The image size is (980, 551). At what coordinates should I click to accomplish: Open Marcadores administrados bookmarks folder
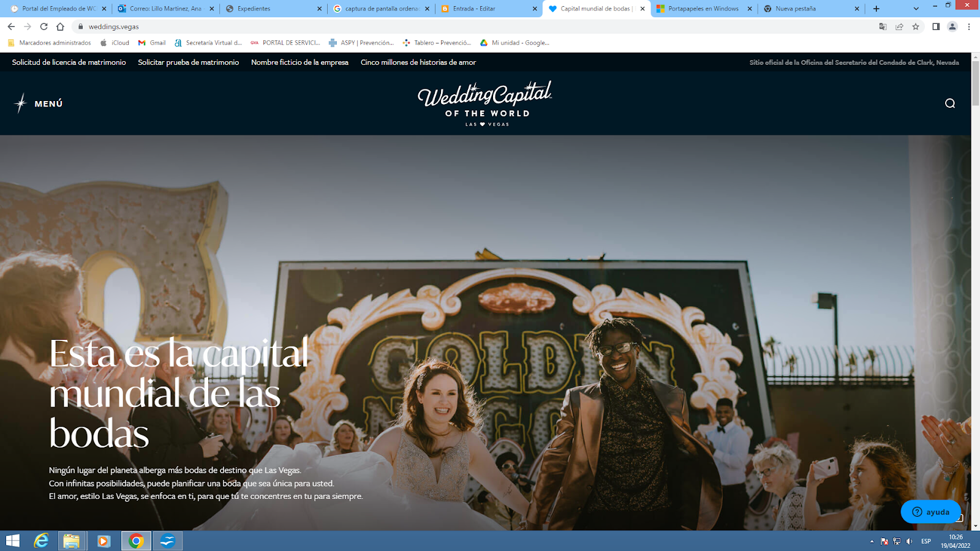(49, 43)
